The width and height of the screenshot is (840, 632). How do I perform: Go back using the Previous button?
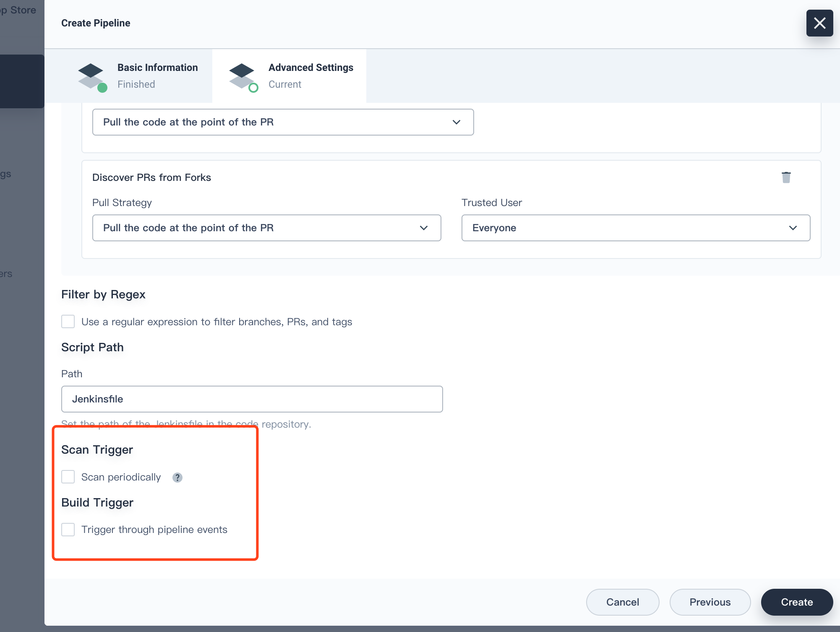tap(710, 602)
